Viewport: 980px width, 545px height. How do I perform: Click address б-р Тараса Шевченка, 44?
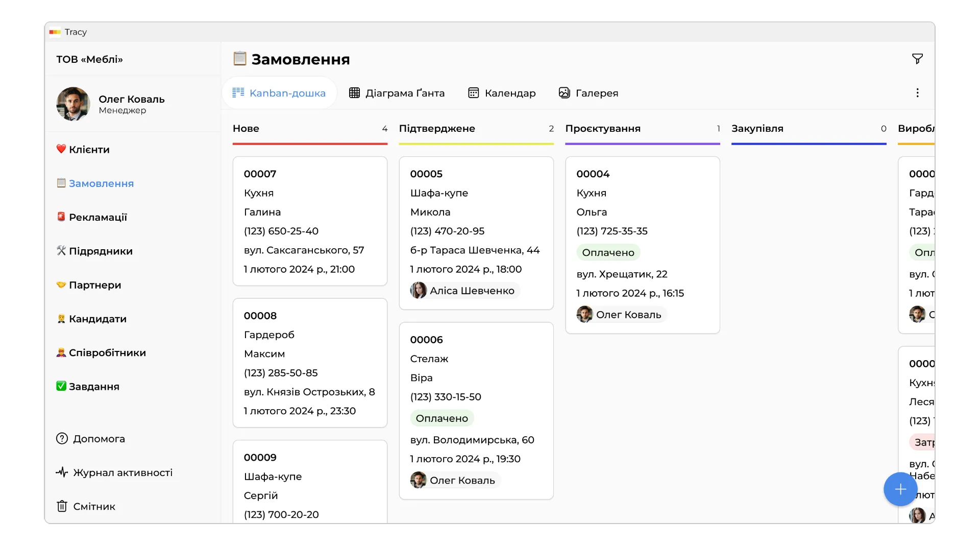(475, 250)
